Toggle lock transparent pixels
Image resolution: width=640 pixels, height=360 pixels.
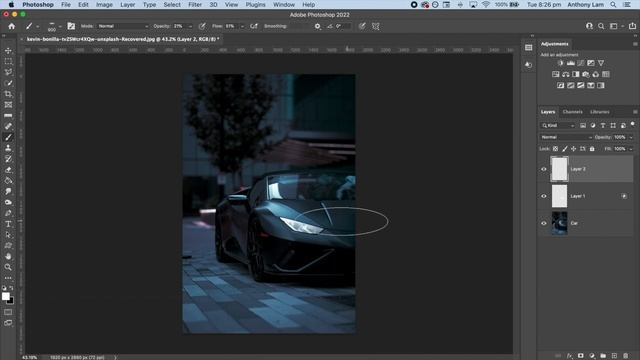(555, 149)
